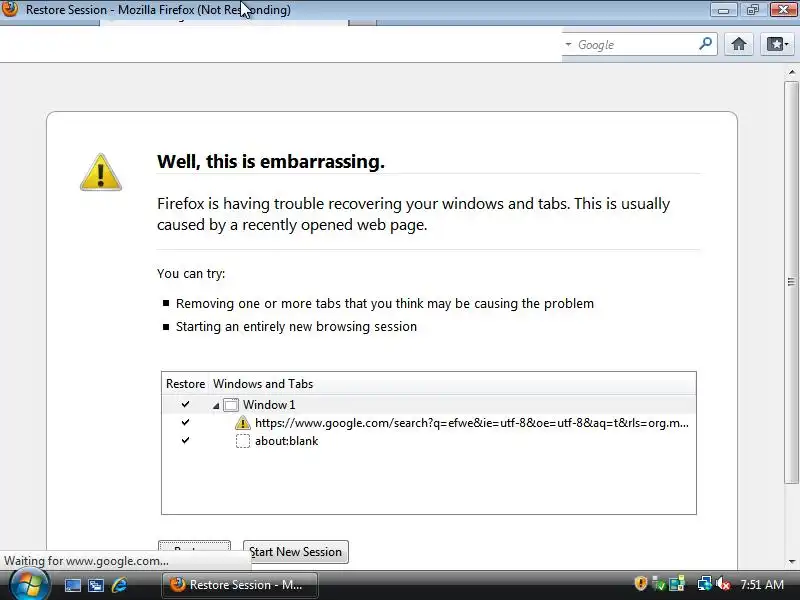Click the vertical scrollbar thumb
The width and height of the screenshot is (800, 600).
coord(791,282)
